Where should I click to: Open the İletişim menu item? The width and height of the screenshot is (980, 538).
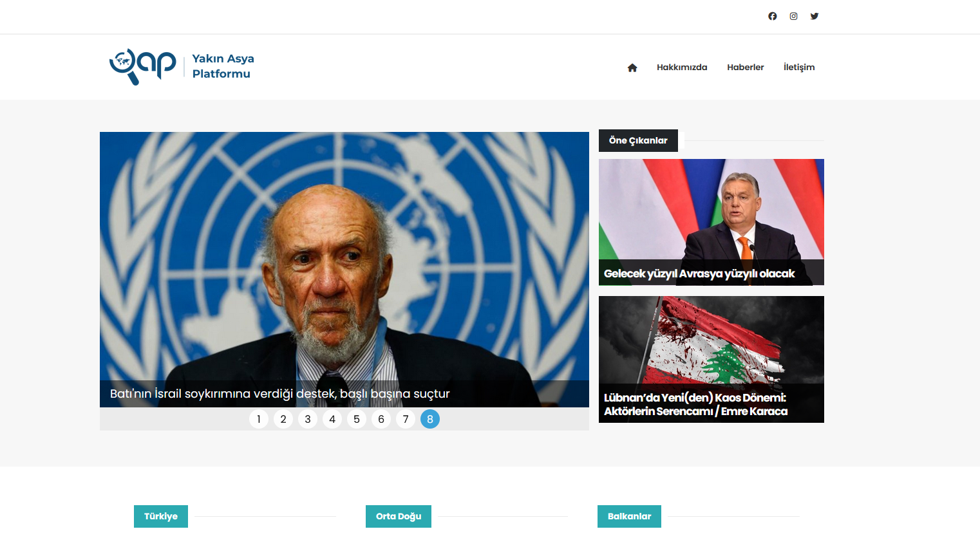pos(799,67)
